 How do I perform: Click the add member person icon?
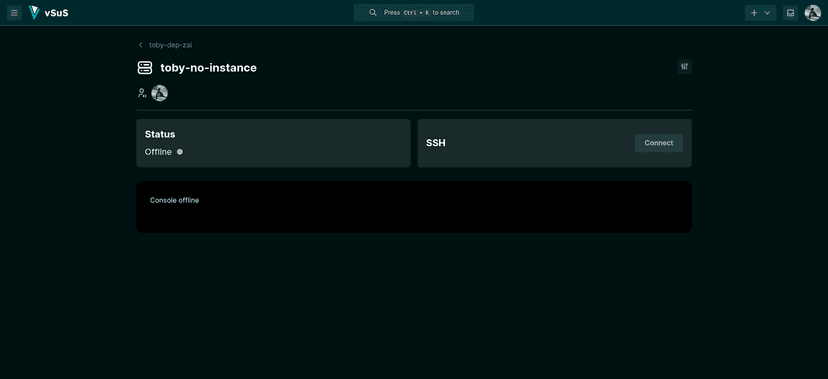142,93
